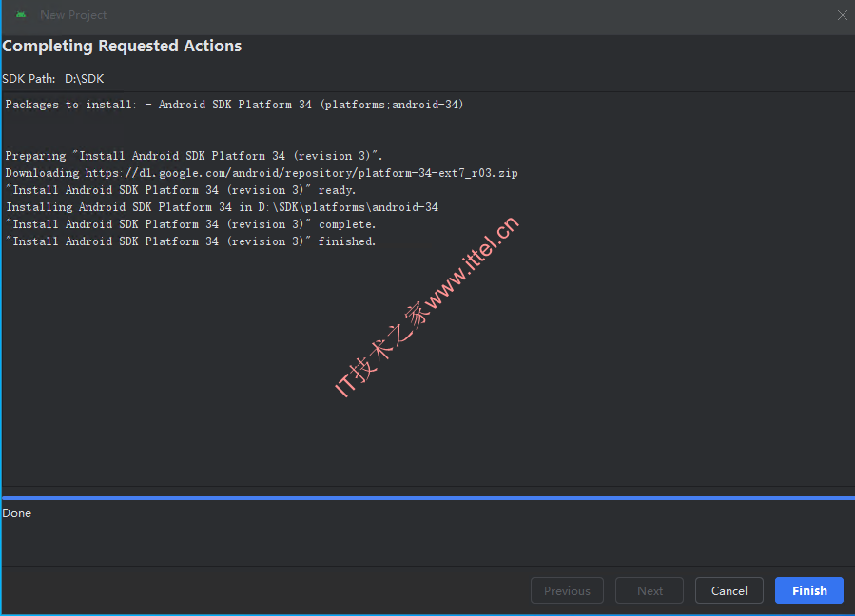Click the log line ending with complete
The width and height of the screenshot is (855, 616).
[x=191, y=224]
